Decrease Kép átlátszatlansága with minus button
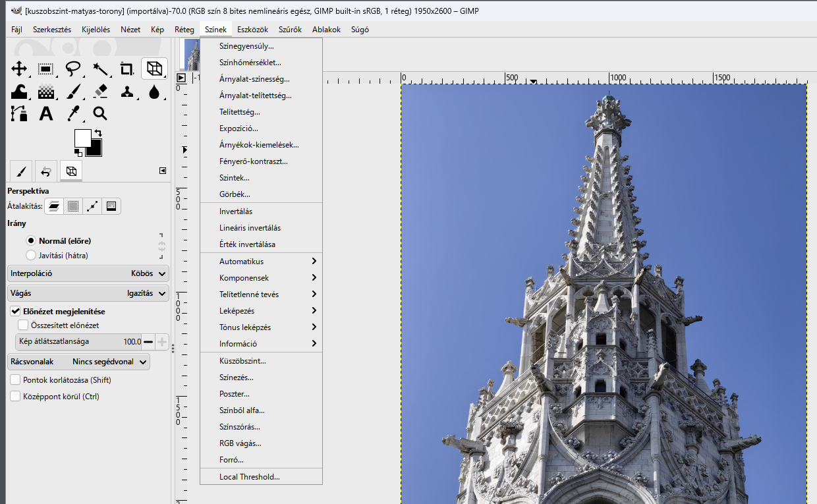Viewport: 817px width, 504px height. (148, 342)
